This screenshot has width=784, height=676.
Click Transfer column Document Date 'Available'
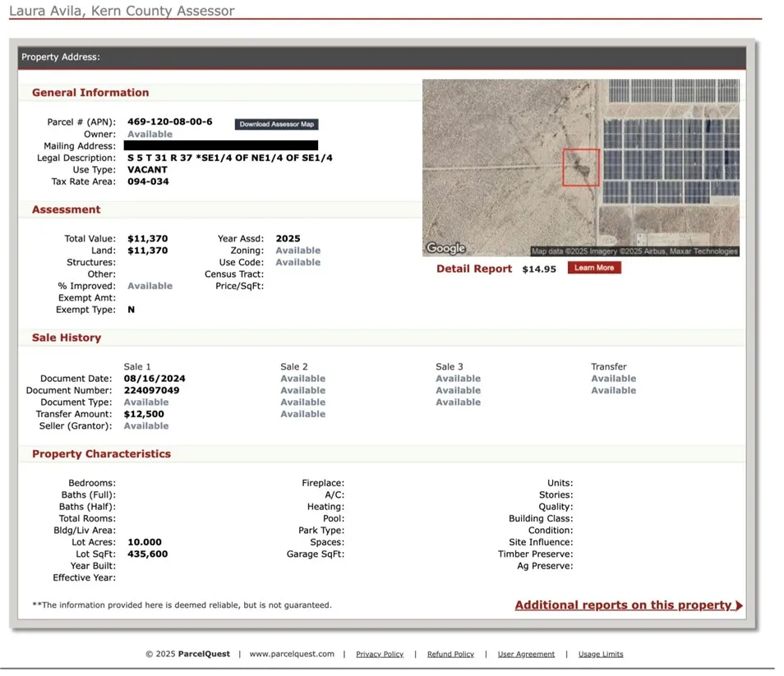[x=613, y=379]
